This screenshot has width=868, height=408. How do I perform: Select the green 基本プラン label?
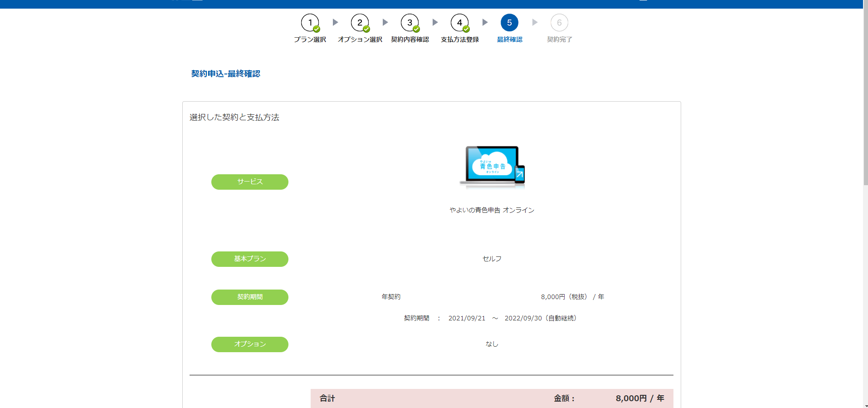[250, 259]
